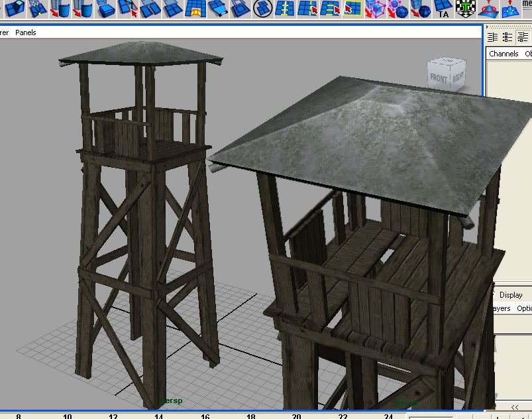Open the UV Texture Editor checker icon
532x419 pixels.
point(466,9)
